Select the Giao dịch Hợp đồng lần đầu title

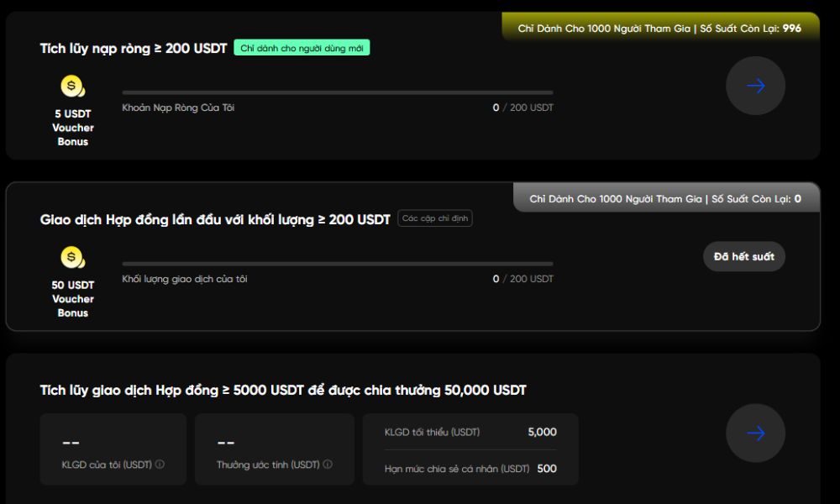pyautogui.click(x=215, y=220)
